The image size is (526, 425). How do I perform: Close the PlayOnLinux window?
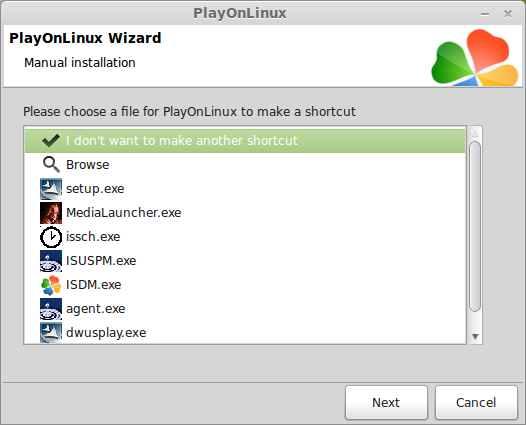pos(508,14)
